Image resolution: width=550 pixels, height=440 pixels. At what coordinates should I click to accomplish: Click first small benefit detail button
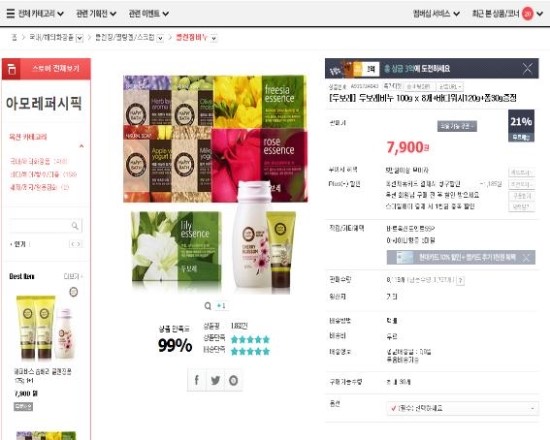click(521, 172)
